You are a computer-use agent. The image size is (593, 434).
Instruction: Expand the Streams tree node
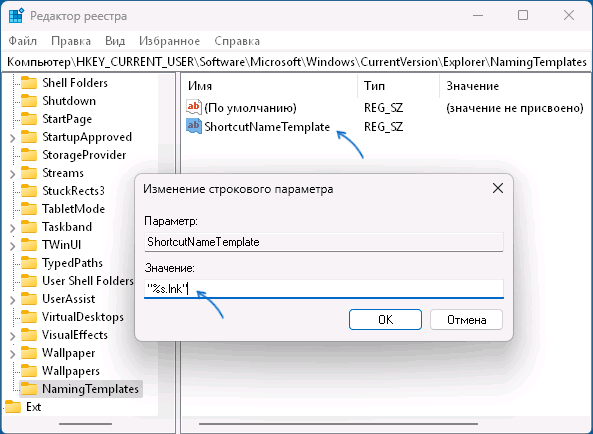12,174
